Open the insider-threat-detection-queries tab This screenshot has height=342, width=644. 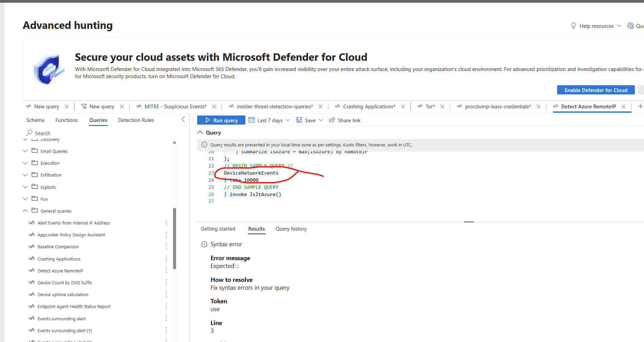275,107
